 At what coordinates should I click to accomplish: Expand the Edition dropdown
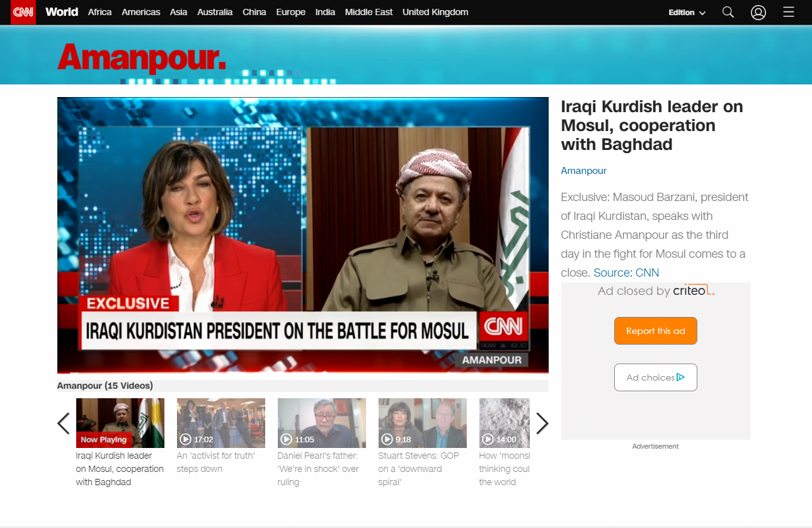687,13
